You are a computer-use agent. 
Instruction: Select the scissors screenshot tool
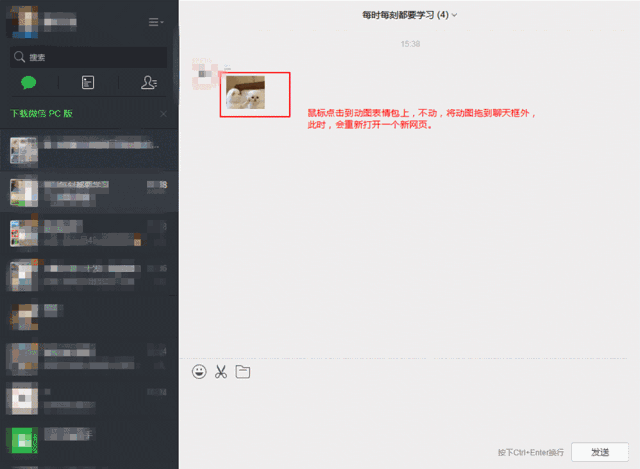pyautogui.click(x=221, y=371)
